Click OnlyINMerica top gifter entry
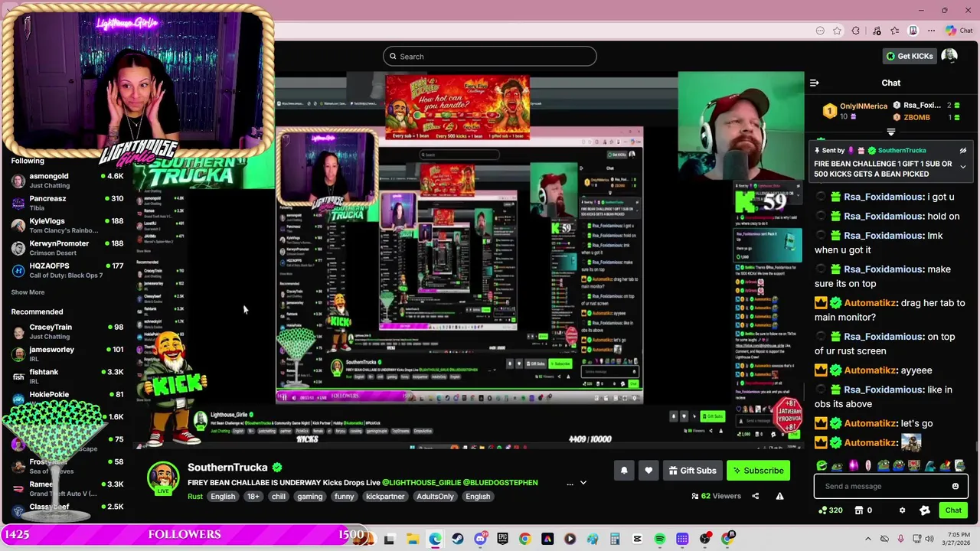The height and width of the screenshot is (551, 980). tap(856, 111)
